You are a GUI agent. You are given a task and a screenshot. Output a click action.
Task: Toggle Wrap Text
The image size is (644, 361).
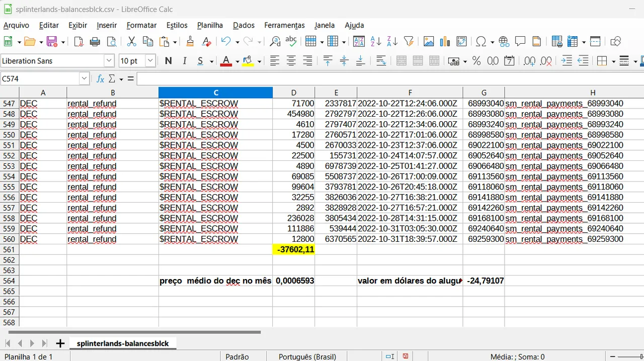pyautogui.click(x=381, y=61)
